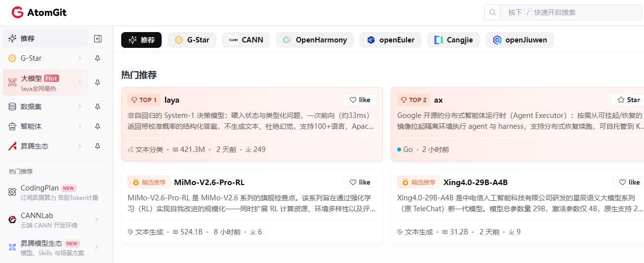The image size is (644, 263).
Task: Open the ax project title
Action: (x=439, y=100)
